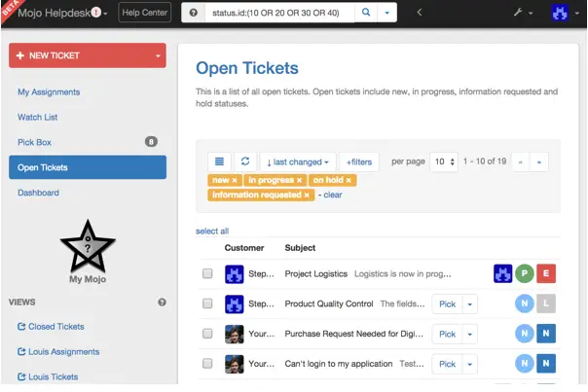The width and height of the screenshot is (588, 392).
Task: Click the search help question icon
Action: (x=194, y=13)
